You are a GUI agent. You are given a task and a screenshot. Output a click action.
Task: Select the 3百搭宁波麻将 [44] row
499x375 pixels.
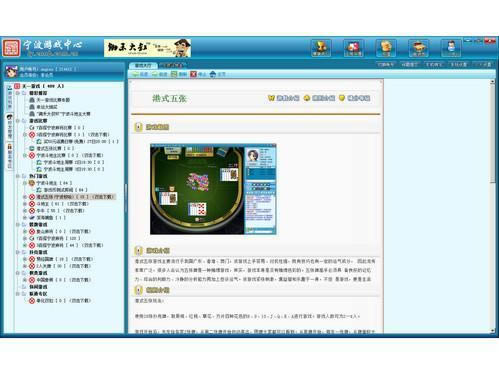click(x=69, y=245)
